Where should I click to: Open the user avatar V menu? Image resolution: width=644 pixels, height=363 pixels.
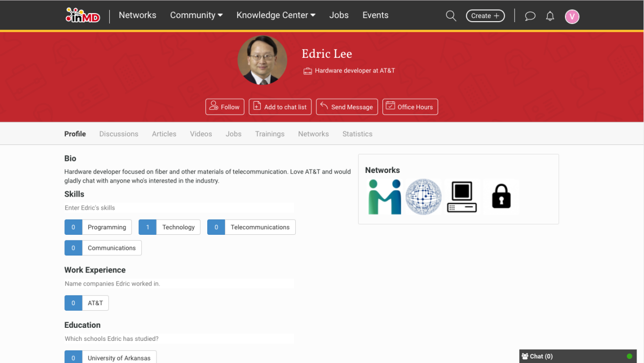572,17
